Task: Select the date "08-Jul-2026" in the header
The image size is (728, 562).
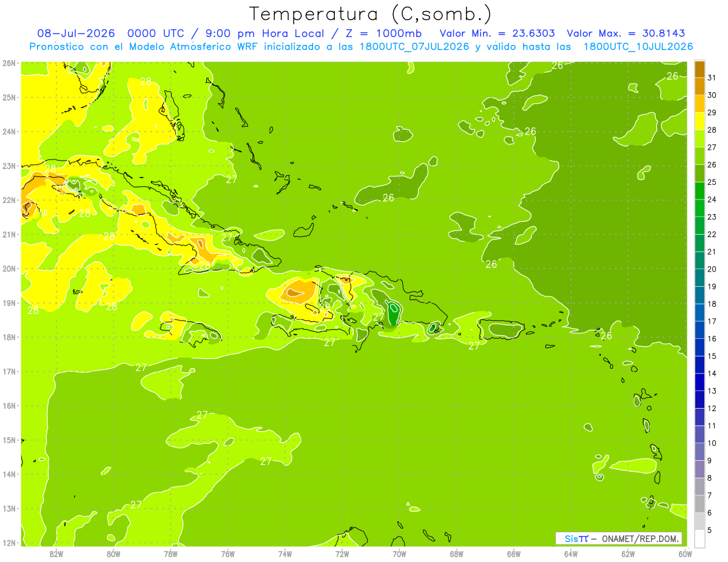Action: pyautogui.click(x=75, y=33)
